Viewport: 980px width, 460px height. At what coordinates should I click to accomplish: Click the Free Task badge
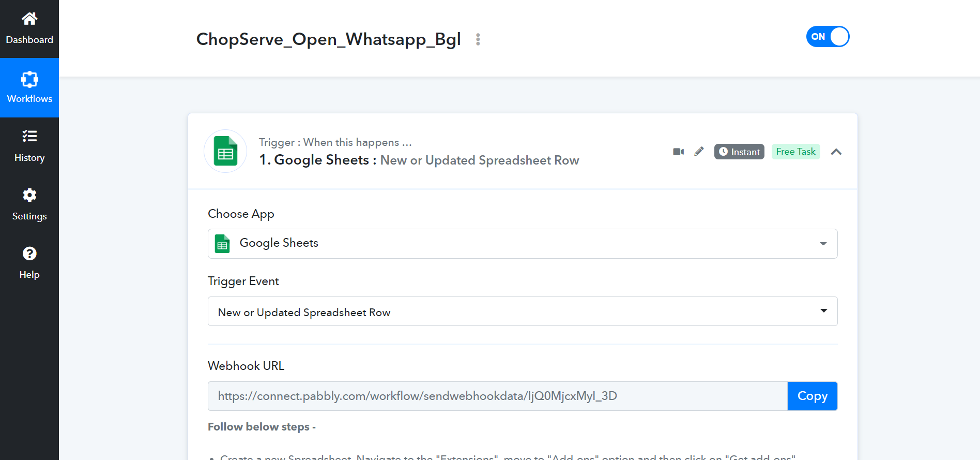795,152
